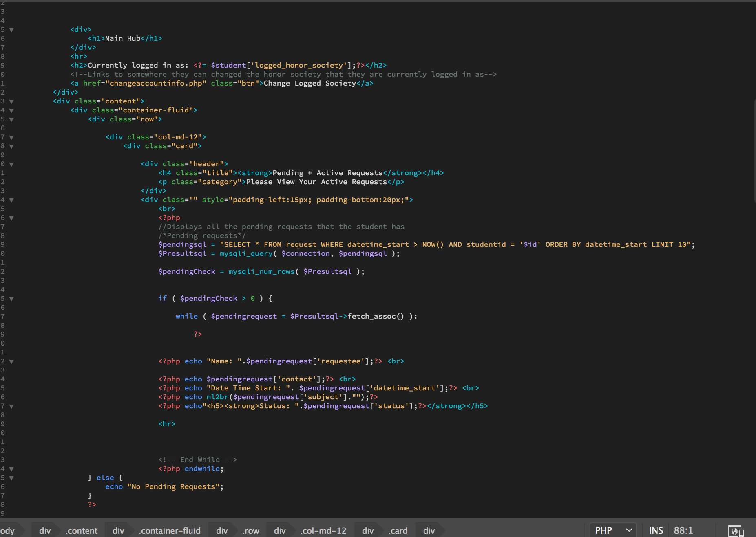Click the mysqli_query( function call
The width and height of the screenshot is (756, 537).
click(248, 253)
